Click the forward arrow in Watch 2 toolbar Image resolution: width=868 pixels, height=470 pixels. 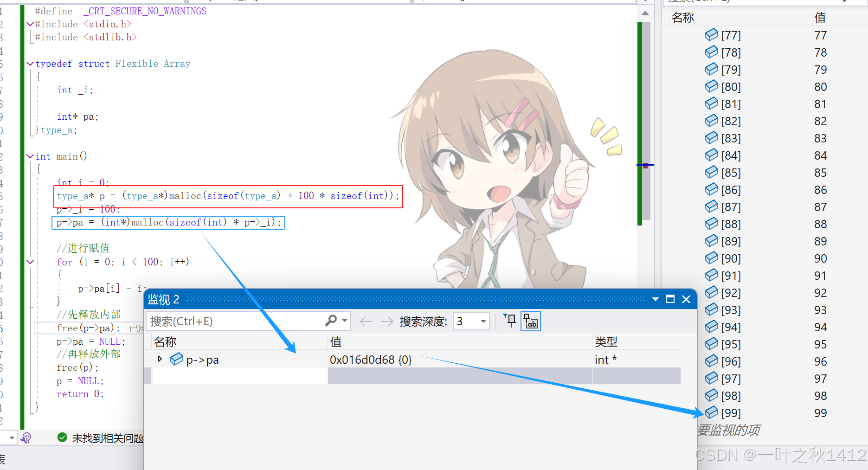387,321
